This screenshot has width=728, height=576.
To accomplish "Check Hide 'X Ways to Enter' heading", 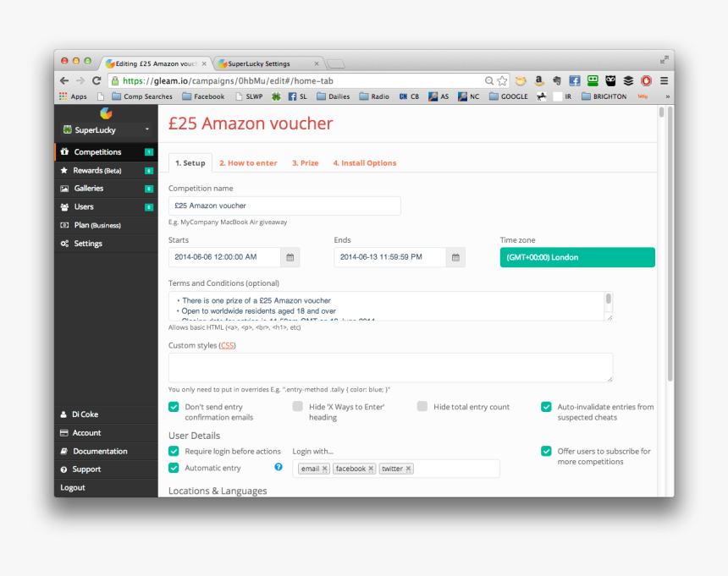I will [298, 407].
